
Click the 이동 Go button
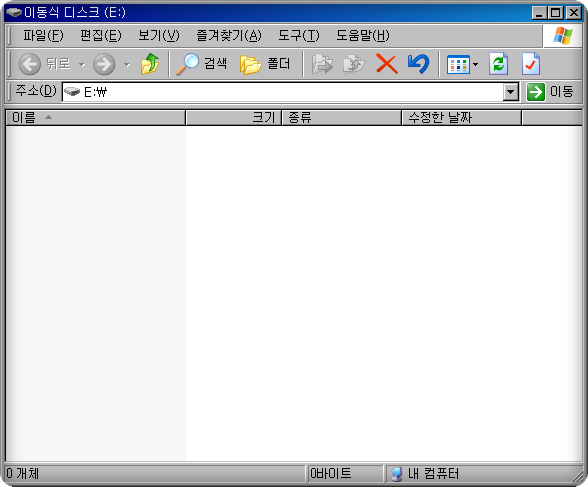(x=550, y=92)
